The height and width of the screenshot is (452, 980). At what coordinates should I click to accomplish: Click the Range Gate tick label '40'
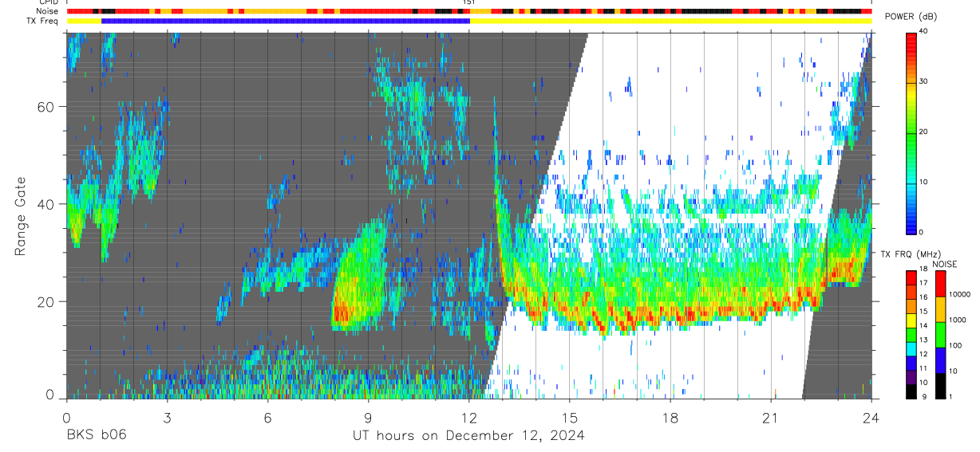45,204
